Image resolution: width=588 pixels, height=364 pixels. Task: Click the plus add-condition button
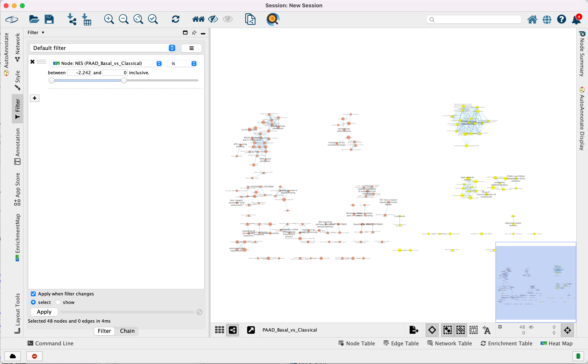35,98
